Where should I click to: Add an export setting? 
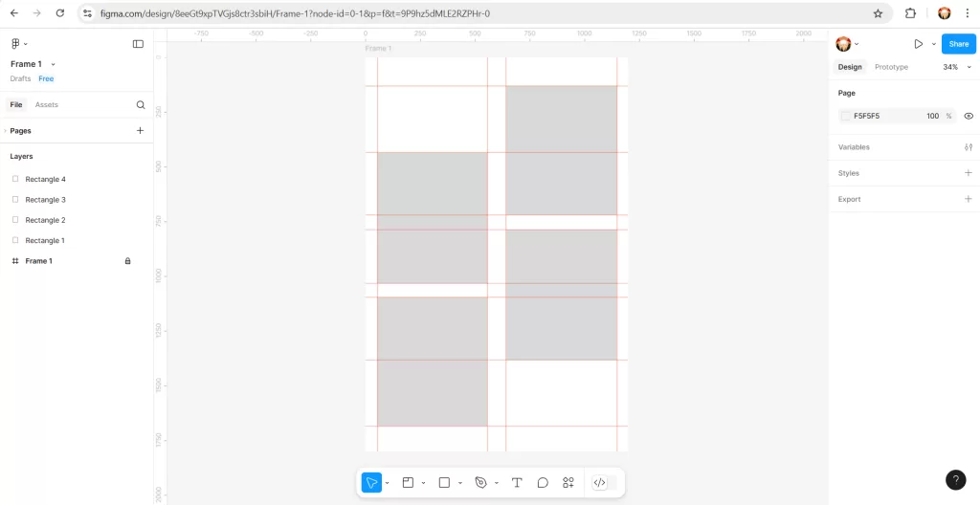[x=969, y=199]
